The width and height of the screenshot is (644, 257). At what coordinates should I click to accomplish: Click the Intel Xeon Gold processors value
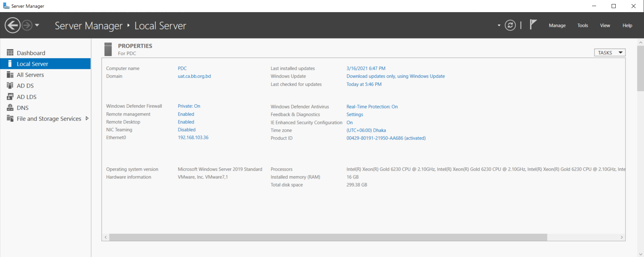tap(486, 169)
